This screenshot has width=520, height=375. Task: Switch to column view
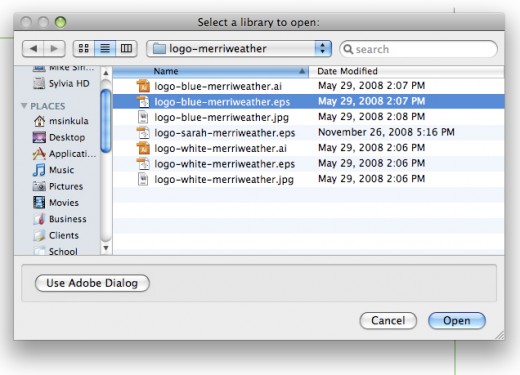(126, 49)
